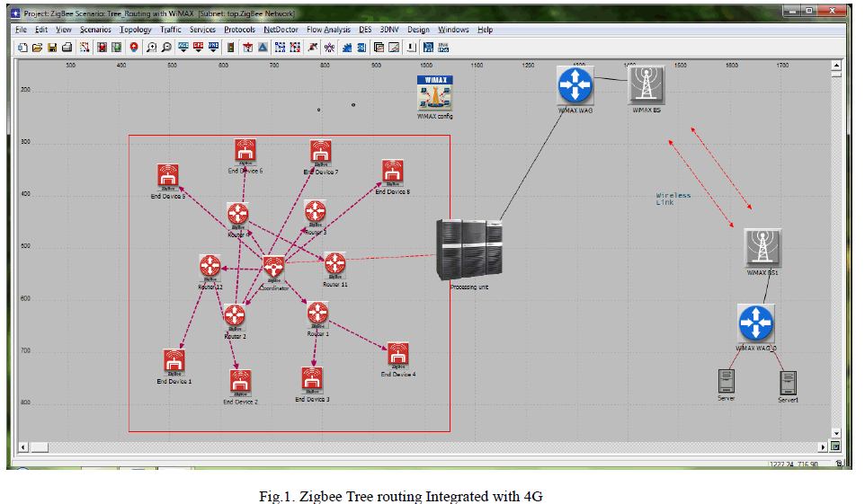Click the Open project folder toolbar icon

(x=37, y=47)
